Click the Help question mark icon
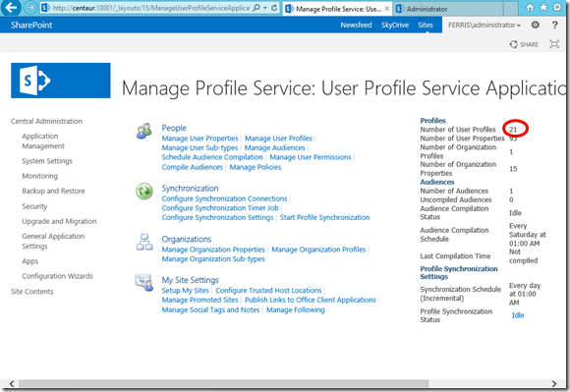The width and height of the screenshot is (570, 392). (x=554, y=25)
